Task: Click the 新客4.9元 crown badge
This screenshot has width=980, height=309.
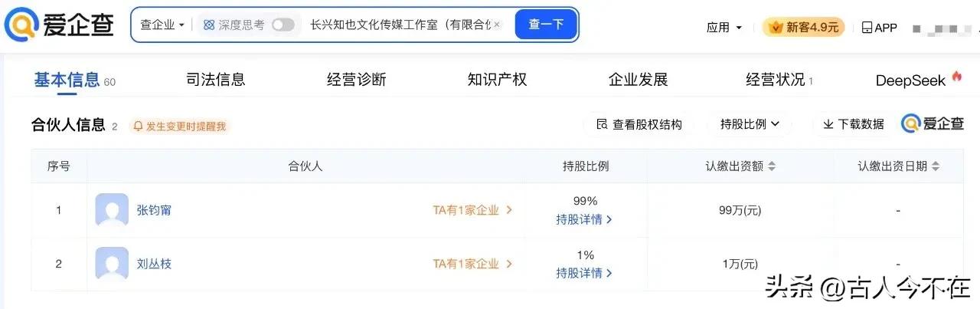Action: (803, 28)
